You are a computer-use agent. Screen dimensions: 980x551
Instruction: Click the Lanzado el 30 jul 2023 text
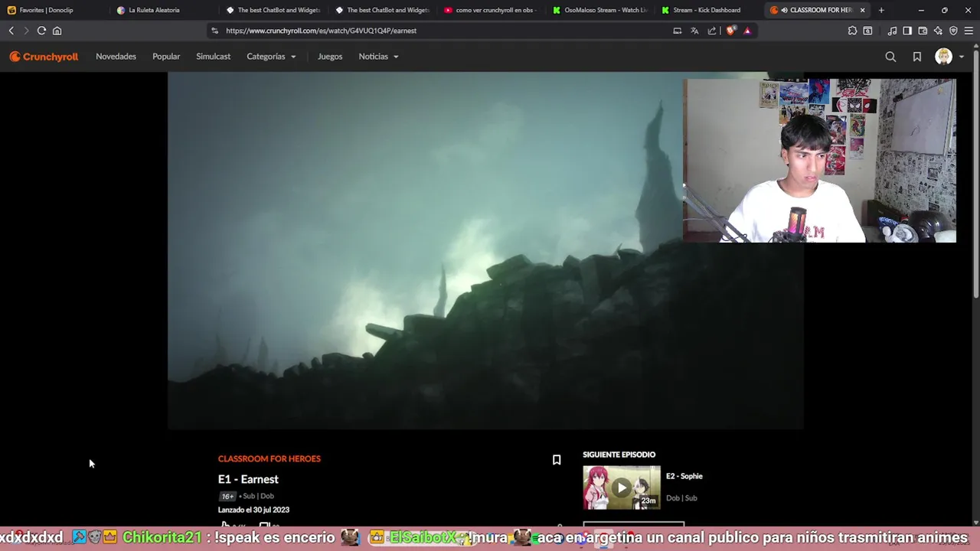pyautogui.click(x=253, y=510)
